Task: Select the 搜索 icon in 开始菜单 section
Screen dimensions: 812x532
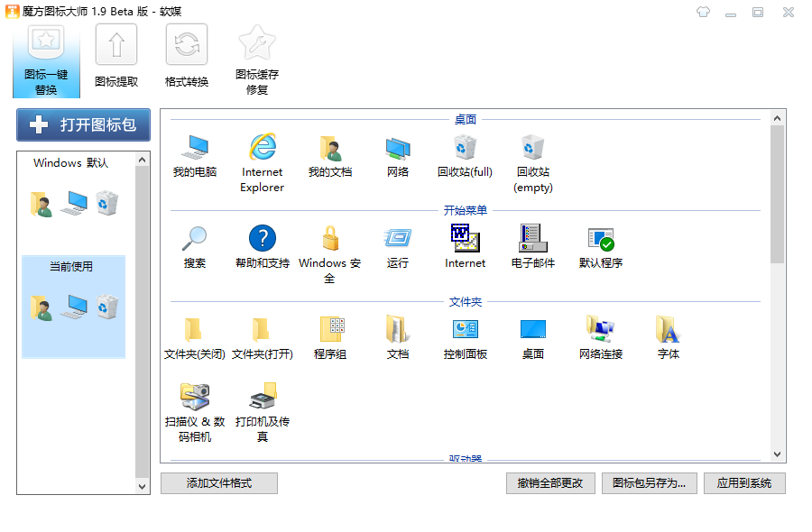Action: (x=193, y=236)
